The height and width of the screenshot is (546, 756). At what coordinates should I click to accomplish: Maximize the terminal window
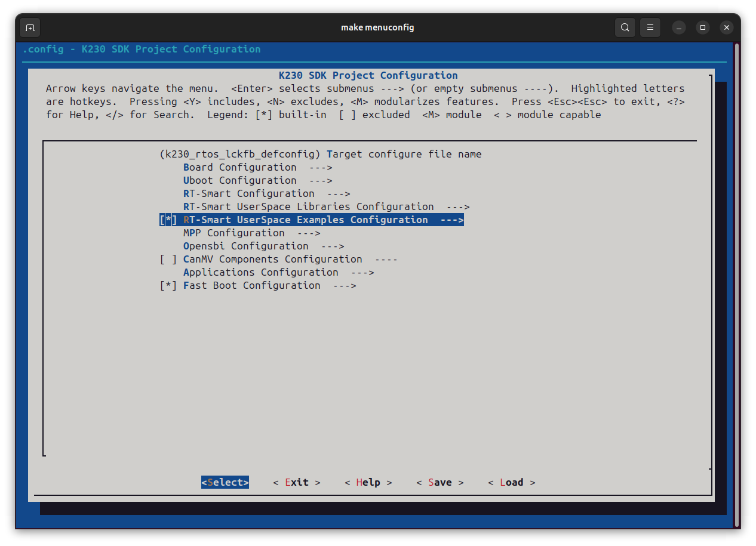tap(703, 27)
